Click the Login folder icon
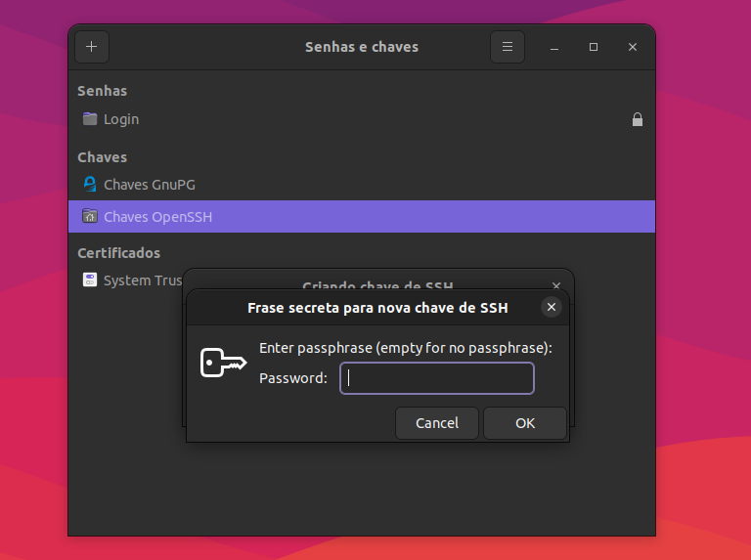 [x=90, y=118]
